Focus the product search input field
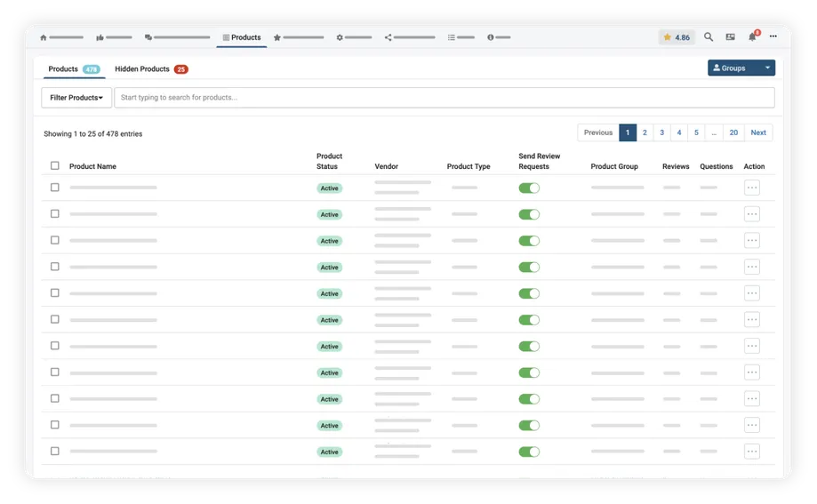The height and width of the screenshot is (504, 817). 445,98
